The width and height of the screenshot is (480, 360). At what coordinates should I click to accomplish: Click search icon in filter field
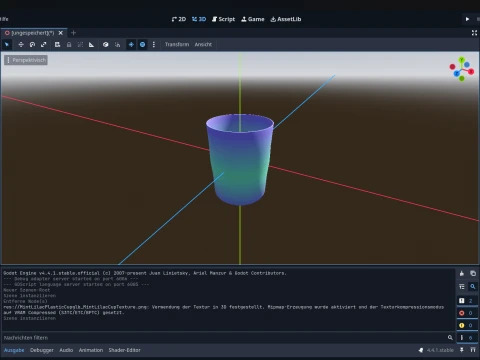(450, 338)
